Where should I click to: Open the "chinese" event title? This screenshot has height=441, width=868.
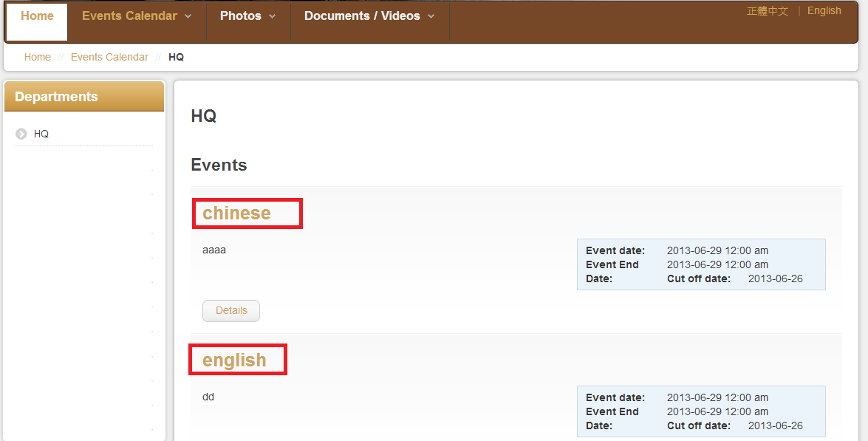[236, 213]
